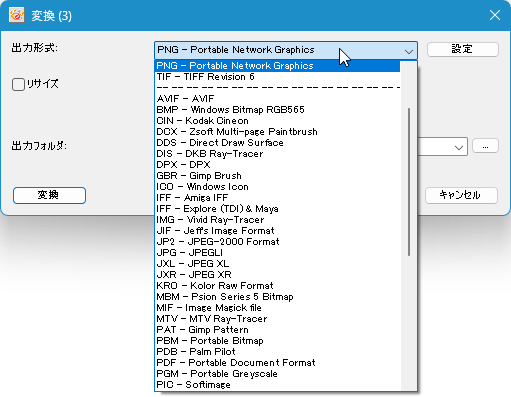The image size is (511, 397).
Task: Pick IMG - Vivid Ray-Tracer
Action: (x=278, y=220)
